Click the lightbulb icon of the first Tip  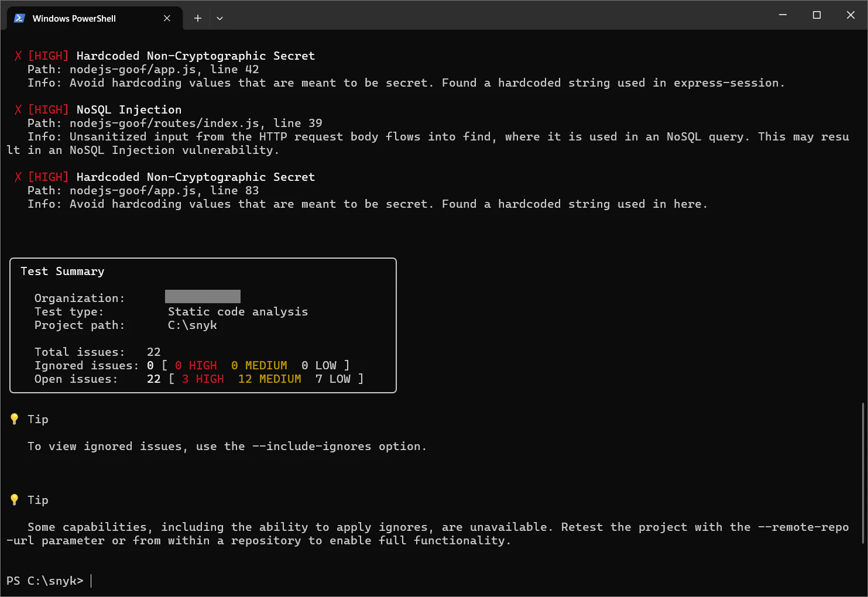(15, 419)
